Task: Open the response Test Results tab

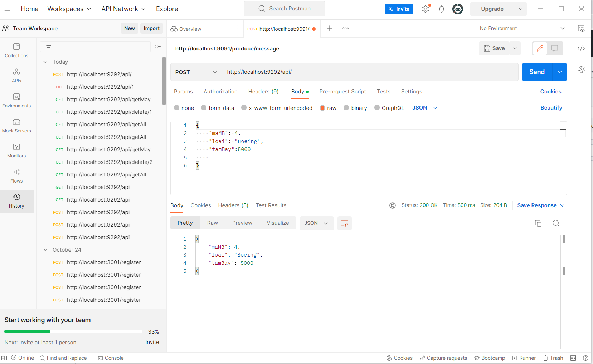Action: pos(271,205)
